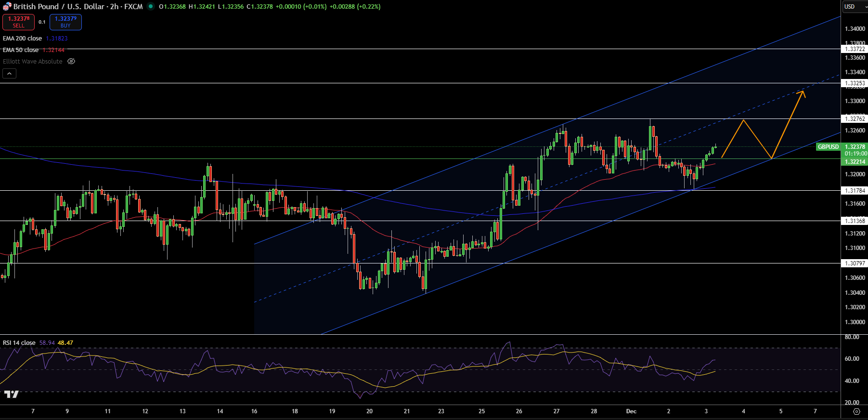Click the 01:19:00 bar countdown label
Image resolution: width=868 pixels, height=420 pixels.
(855, 154)
